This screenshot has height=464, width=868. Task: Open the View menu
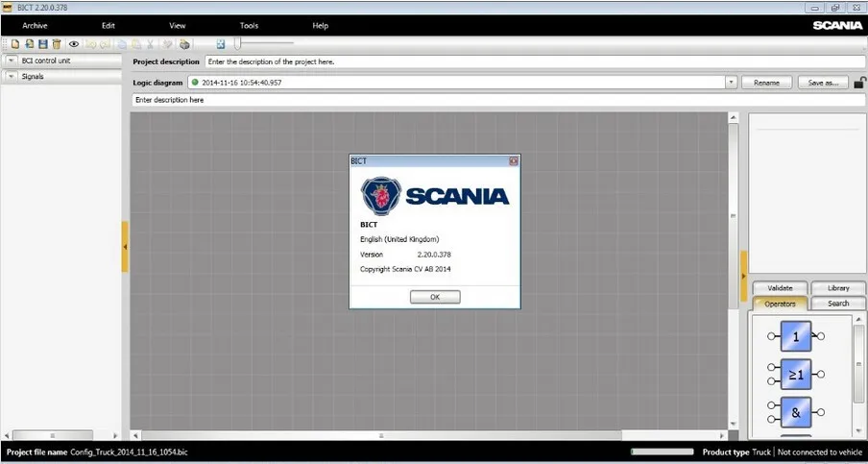177,26
